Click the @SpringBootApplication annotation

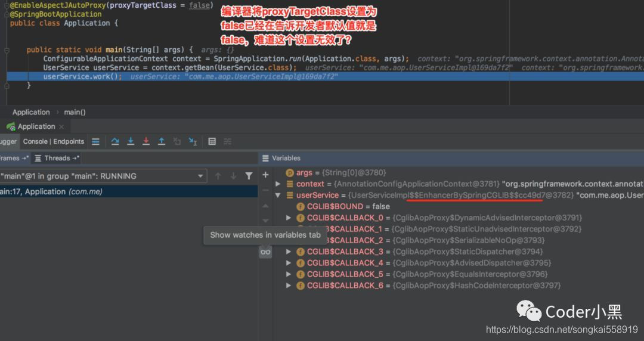(55, 14)
